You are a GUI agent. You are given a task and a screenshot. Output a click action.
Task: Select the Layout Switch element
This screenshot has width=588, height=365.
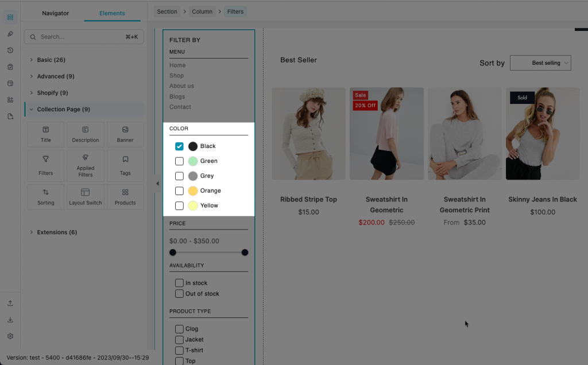tap(86, 197)
